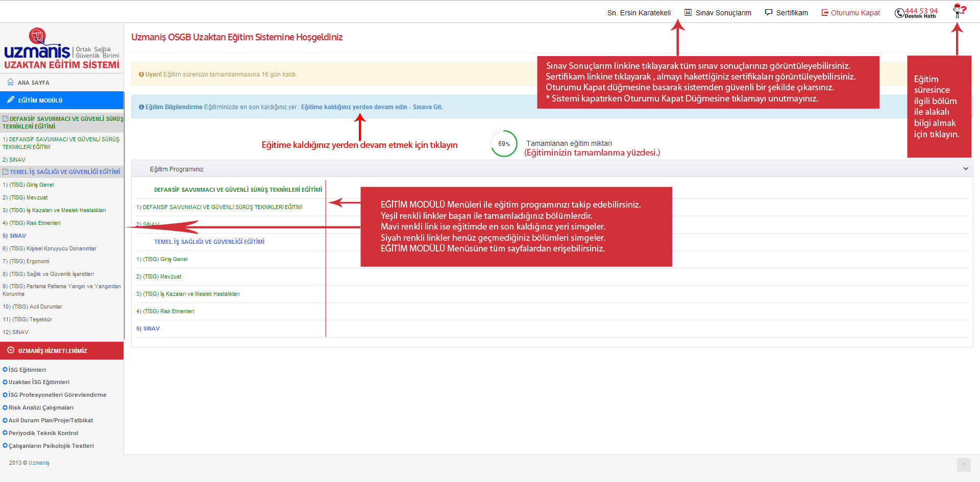Click the Uzmaniş Hizmetlerimiz gear icon
Image resolution: width=980 pixels, height=482 pixels.
tap(11, 350)
